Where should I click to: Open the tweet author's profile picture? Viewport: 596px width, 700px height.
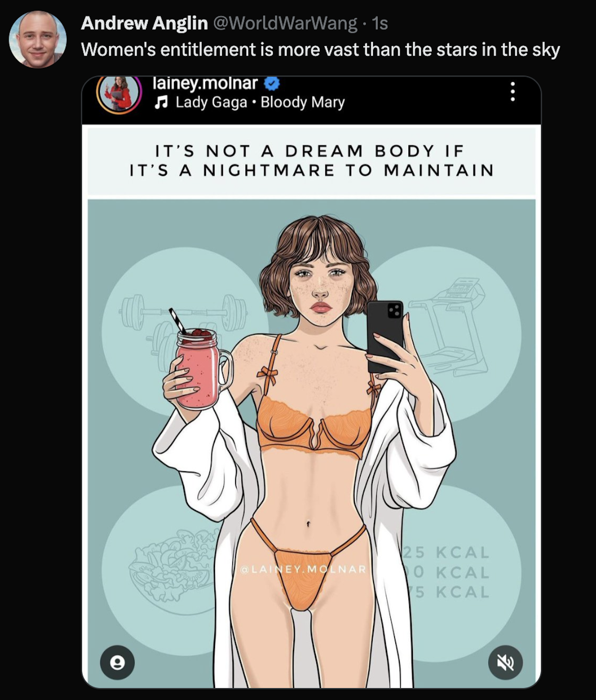(38, 39)
